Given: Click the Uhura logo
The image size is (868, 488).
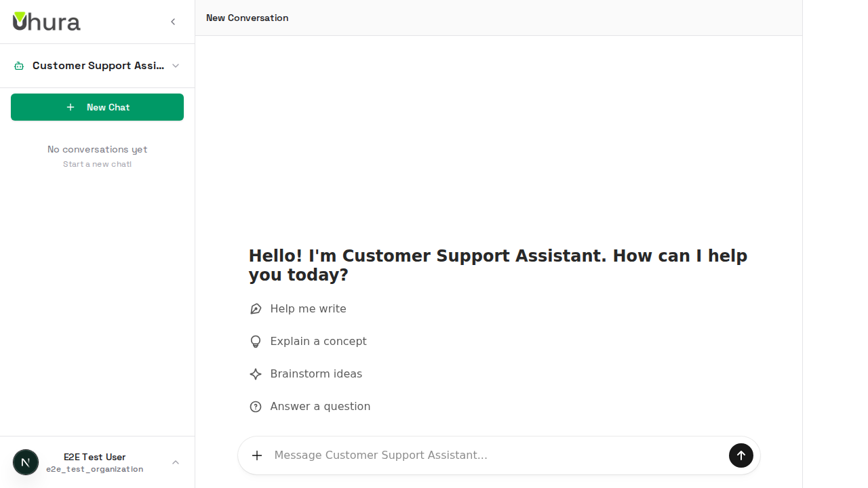Looking at the screenshot, I should click(46, 22).
